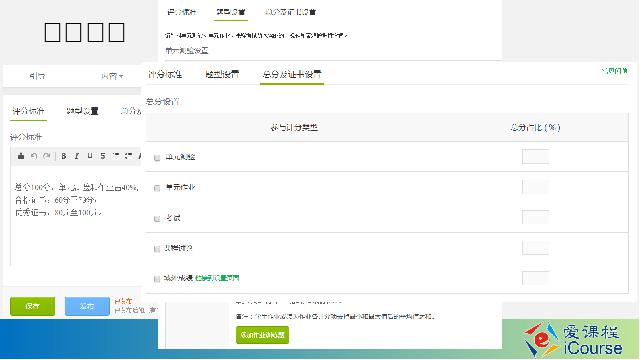This screenshot has width=640, height=360.
Task: Click the 引导 item in left navigation
Action: click(x=37, y=76)
